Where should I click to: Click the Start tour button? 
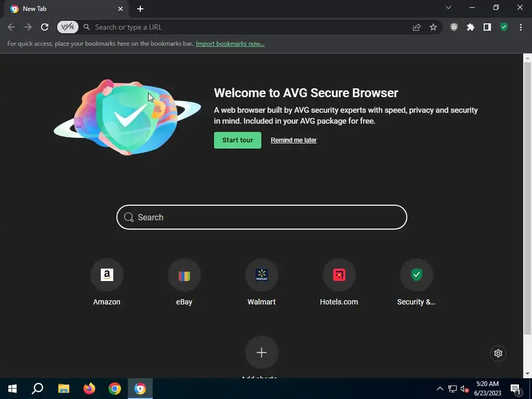(237, 140)
